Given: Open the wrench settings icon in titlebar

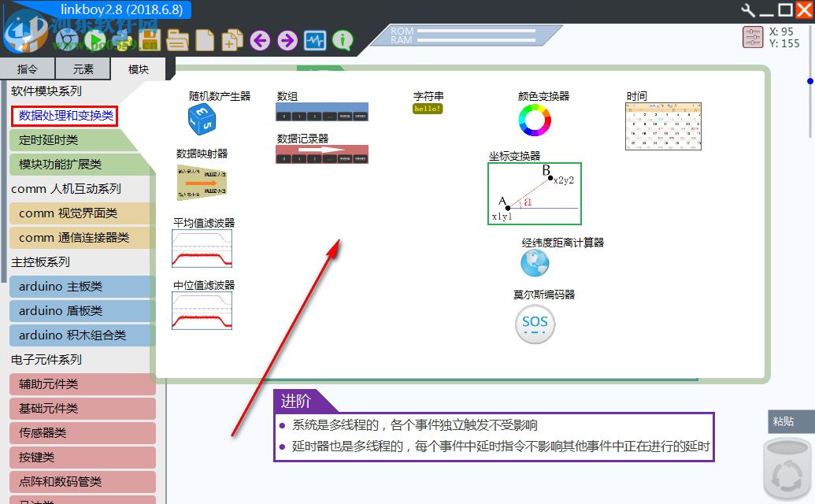Looking at the screenshot, I should point(750,11).
